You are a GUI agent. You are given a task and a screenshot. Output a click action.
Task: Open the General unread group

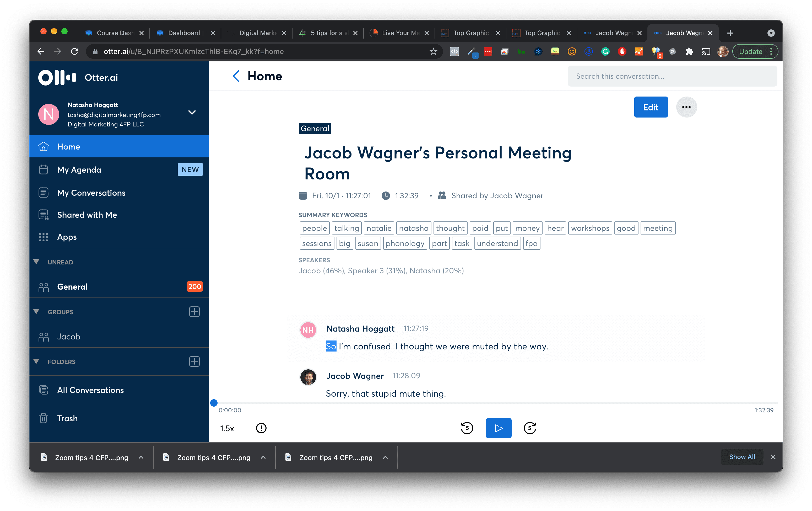tap(119, 286)
